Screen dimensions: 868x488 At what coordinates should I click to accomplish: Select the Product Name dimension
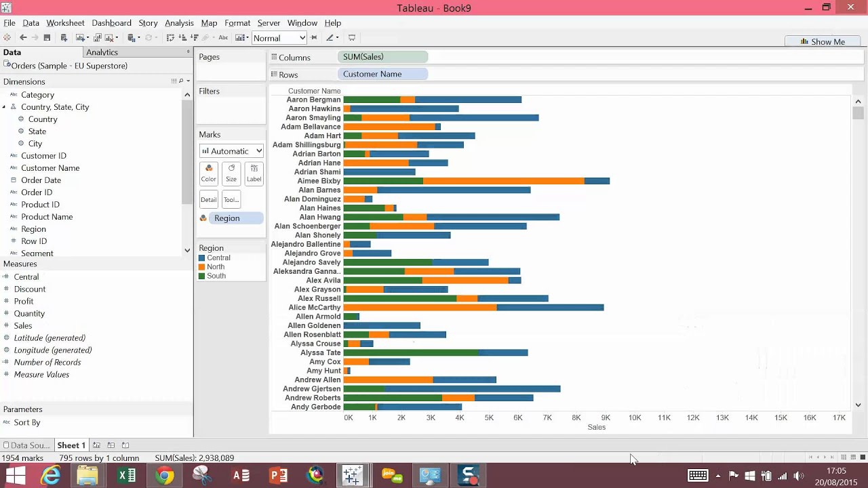click(x=47, y=217)
